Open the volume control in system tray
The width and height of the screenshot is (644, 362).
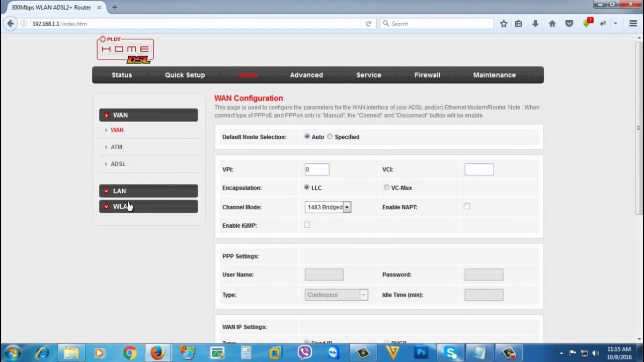point(596,353)
